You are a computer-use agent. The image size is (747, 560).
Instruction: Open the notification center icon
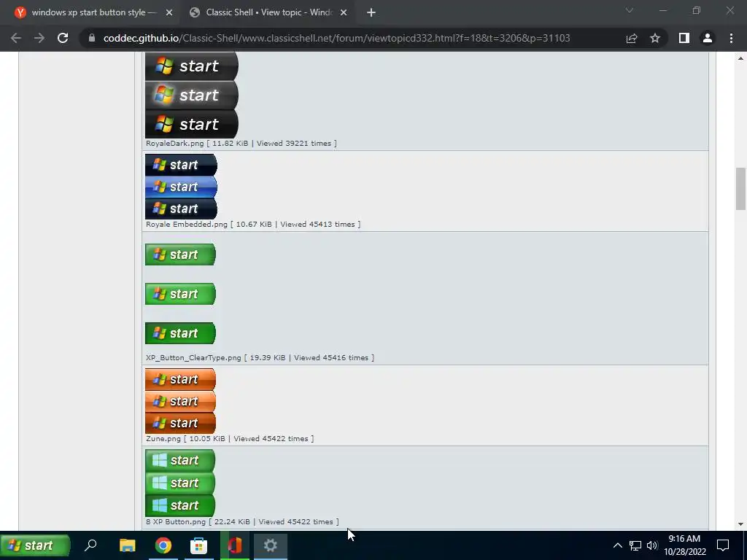(x=723, y=545)
